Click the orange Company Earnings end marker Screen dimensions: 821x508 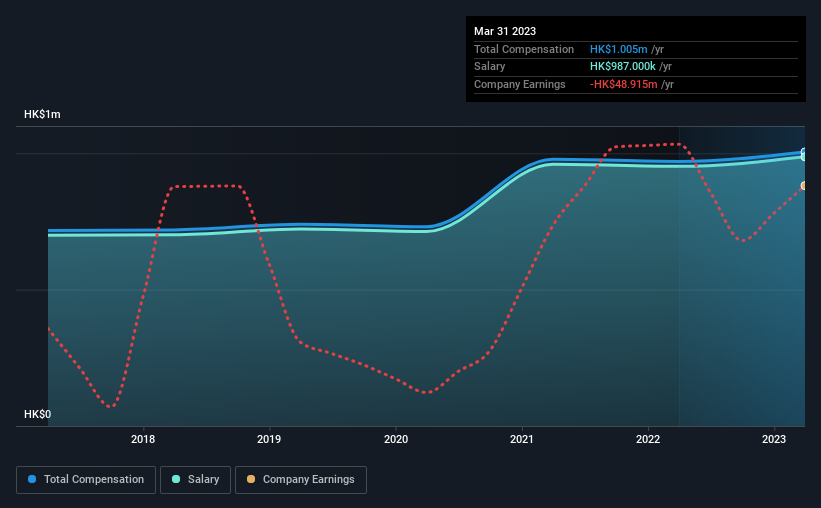(x=803, y=186)
